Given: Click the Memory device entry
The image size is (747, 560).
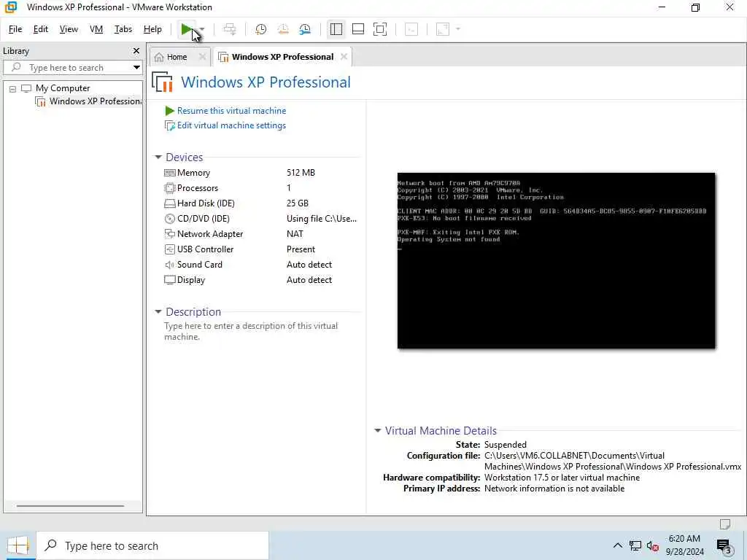Looking at the screenshot, I should pyautogui.click(x=193, y=173).
